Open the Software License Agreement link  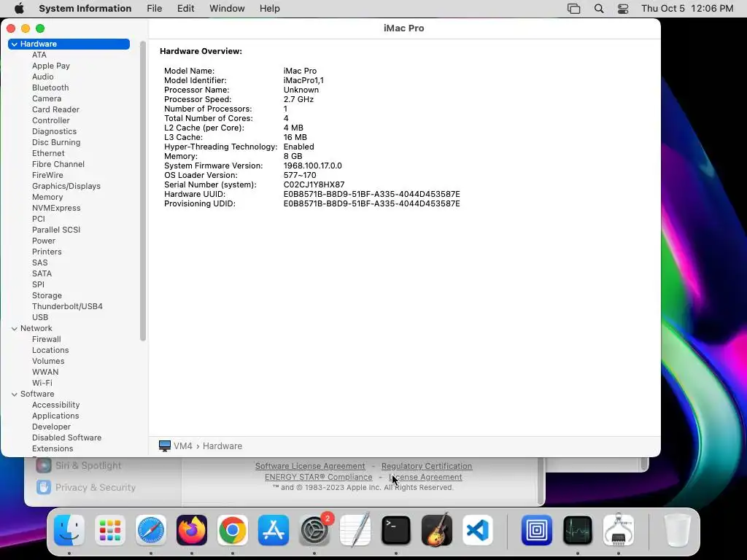tap(310, 466)
